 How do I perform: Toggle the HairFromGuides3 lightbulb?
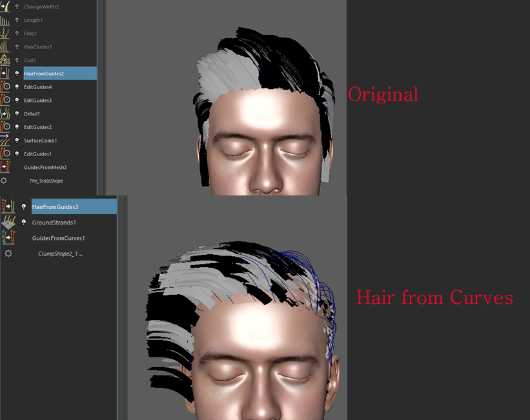tap(24, 207)
